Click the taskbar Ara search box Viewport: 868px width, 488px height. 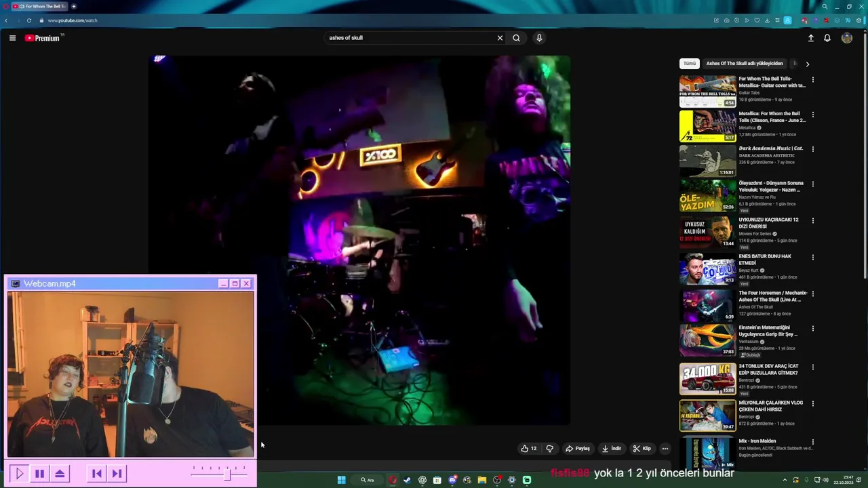click(367, 480)
